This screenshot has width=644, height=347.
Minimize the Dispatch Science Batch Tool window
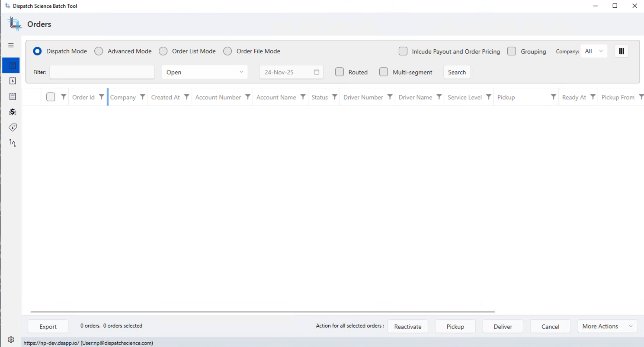pos(596,6)
